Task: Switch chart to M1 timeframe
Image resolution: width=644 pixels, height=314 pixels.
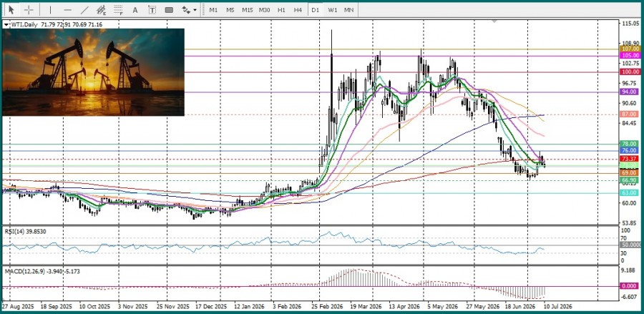Action: (x=213, y=9)
